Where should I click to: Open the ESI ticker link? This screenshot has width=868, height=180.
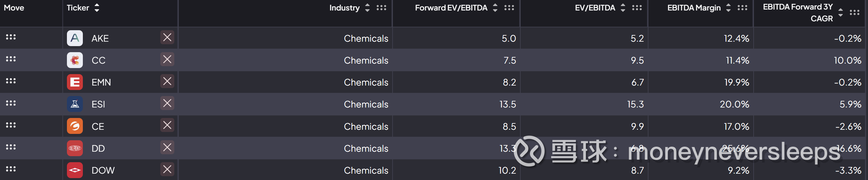(98, 104)
